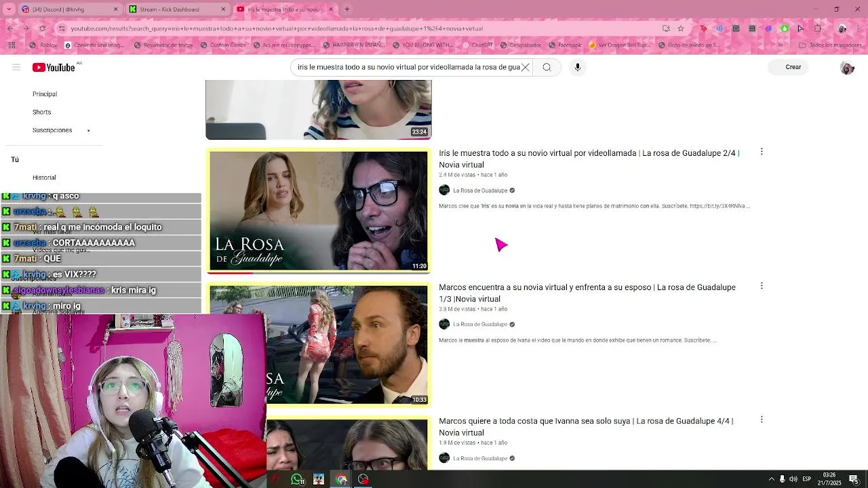Open the Ver Dragon Ball Sup bookmark
Image resolution: width=868 pixels, height=488 pixels.
[x=620, y=45]
